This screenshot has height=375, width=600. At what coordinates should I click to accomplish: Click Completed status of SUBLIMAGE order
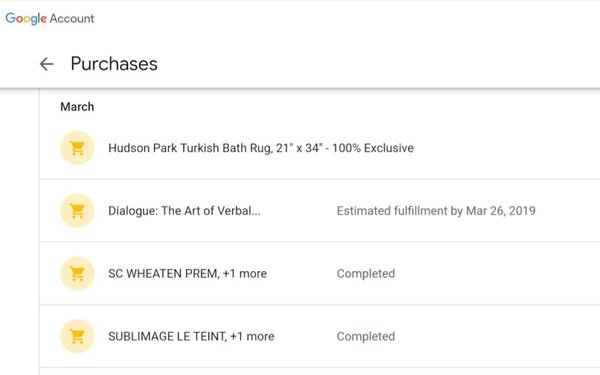pos(366,336)
